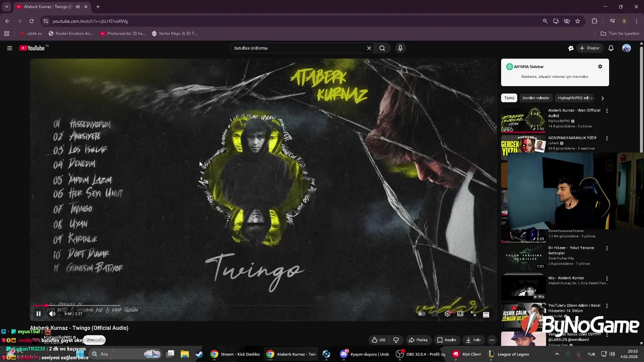
Task: Open options for Mix - Ataberk Kurnaz
Action: coord(607,279)
